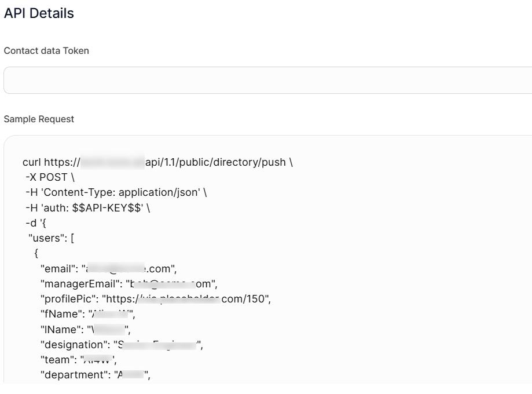Click the API Details heading
532x394 pixels.
coord(39,13)
